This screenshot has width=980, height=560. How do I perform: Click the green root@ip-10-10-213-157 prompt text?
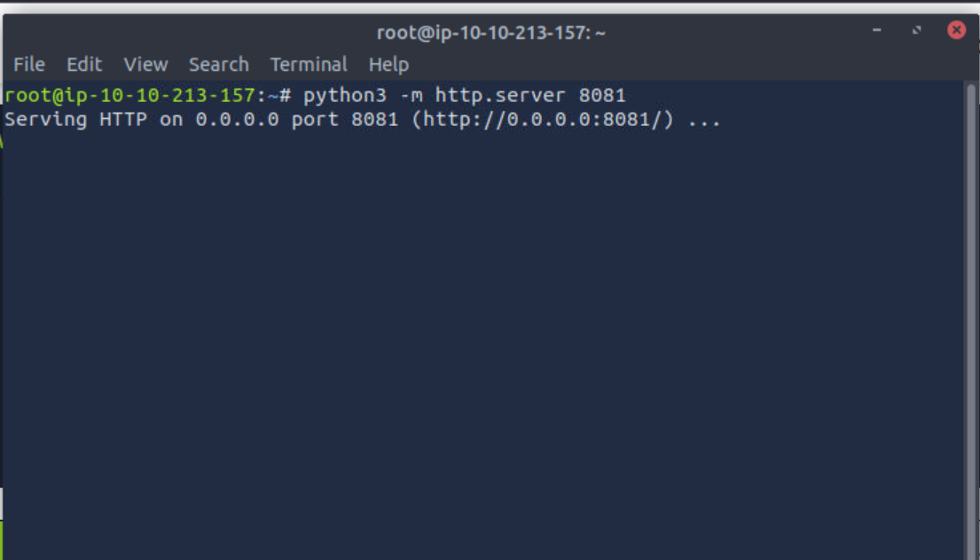click(129, 95)
